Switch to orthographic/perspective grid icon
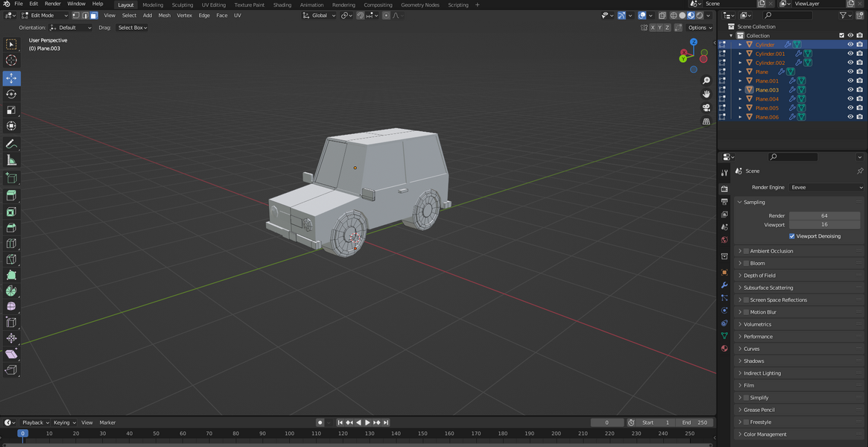The width and height of the screenshot is (868, 447). pyautogui.click(x=706, y=121)
